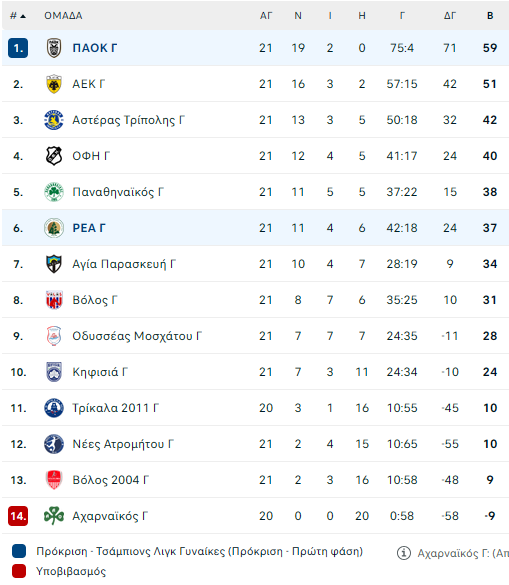This screenshot has height=585, width=509.
Task: Open the Κηφισιά Γ team link
Action: 100,372
